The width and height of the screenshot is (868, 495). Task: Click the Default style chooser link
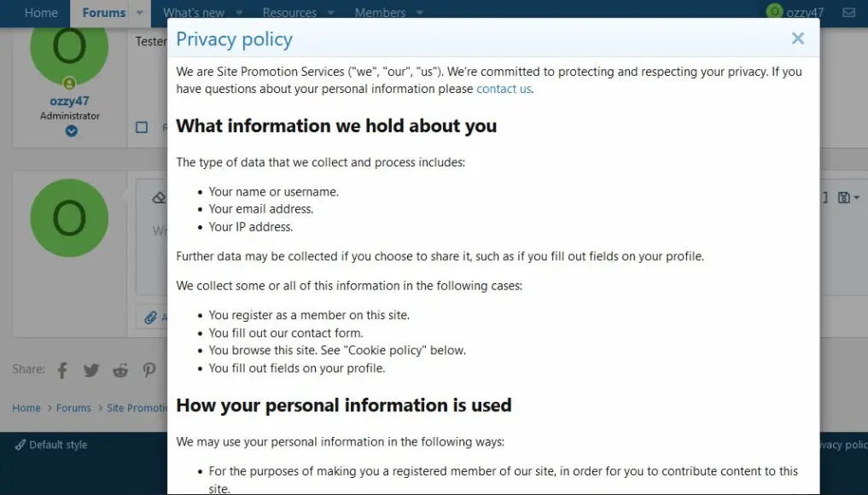[x=52, y=445]
